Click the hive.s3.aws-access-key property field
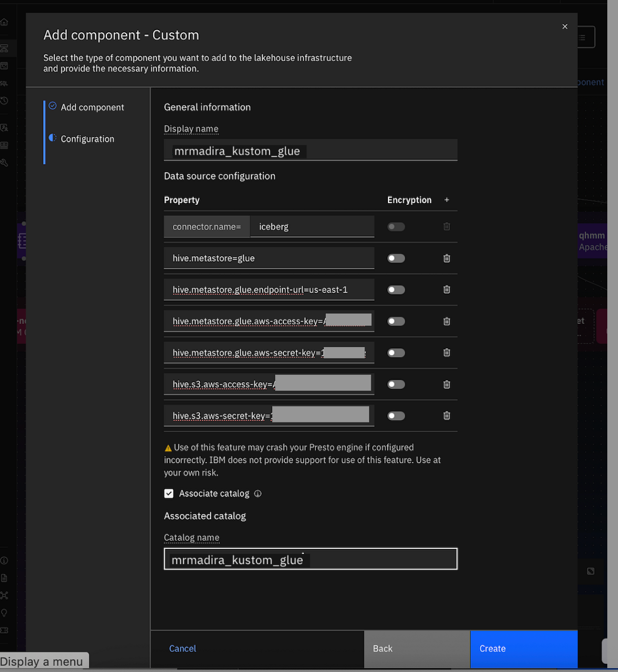The height and width of the screenshot is (672, 618). click(x=269, y=384)
